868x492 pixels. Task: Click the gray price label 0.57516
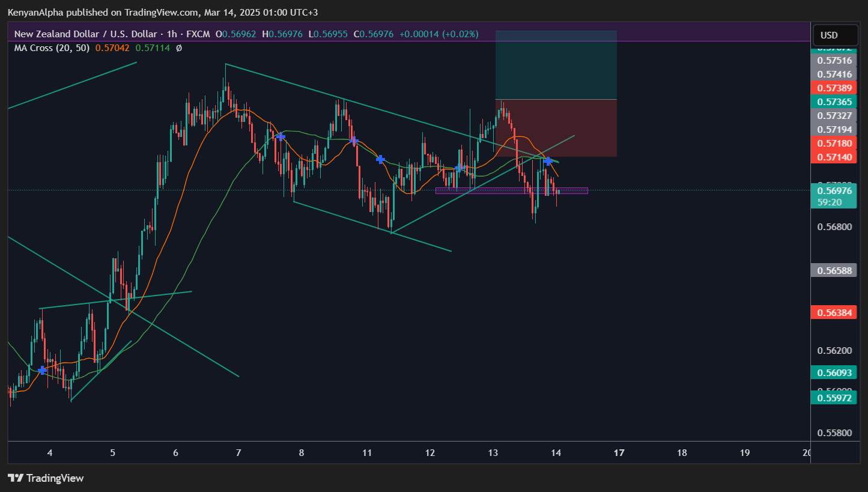(834, 60)
